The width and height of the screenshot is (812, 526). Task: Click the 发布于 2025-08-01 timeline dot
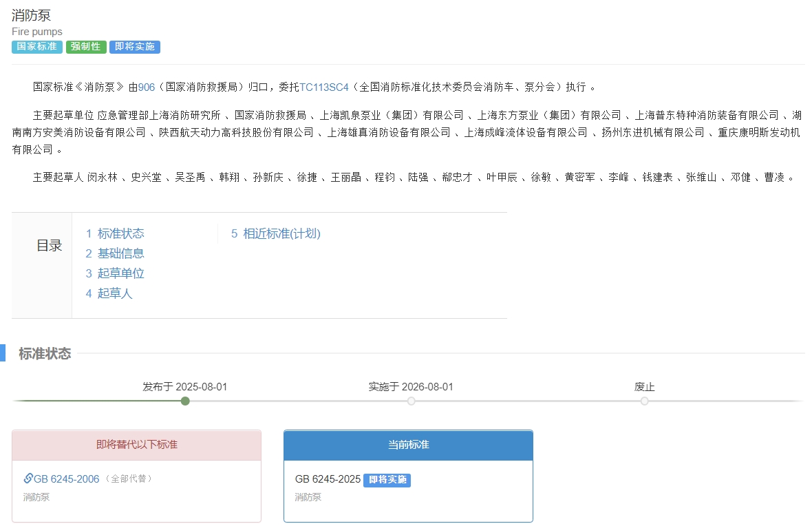(x=185, y=401)
